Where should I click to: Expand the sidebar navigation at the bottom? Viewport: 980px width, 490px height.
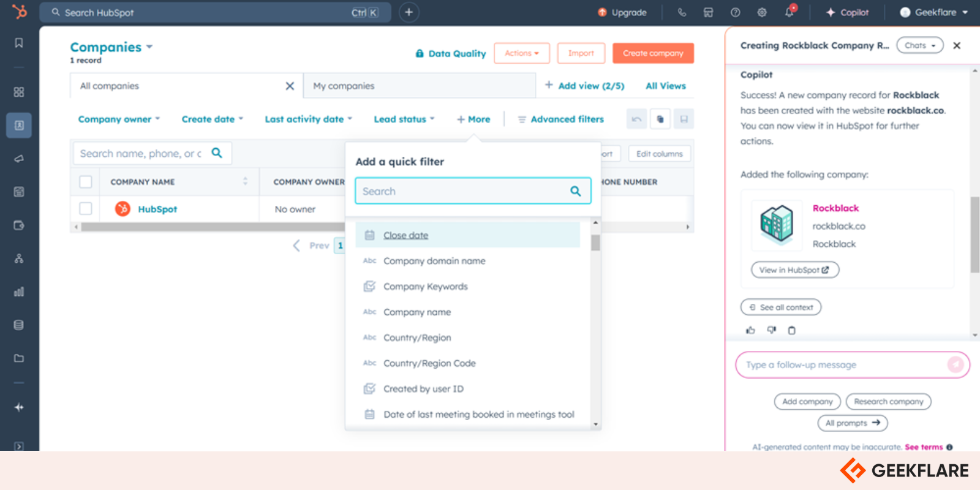tap(19, 446)
